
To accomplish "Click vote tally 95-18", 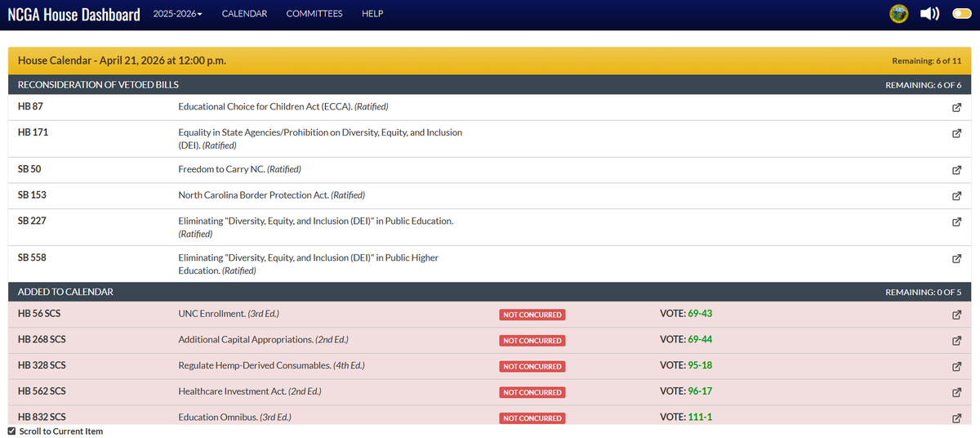I will (x=701, y=365).
